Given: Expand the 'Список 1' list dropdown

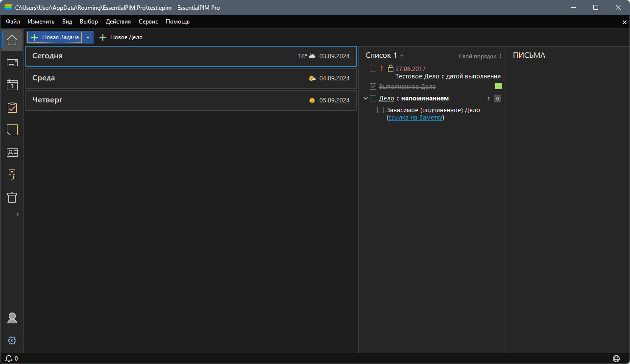Looking at the screenshot, I should point(402,56).
